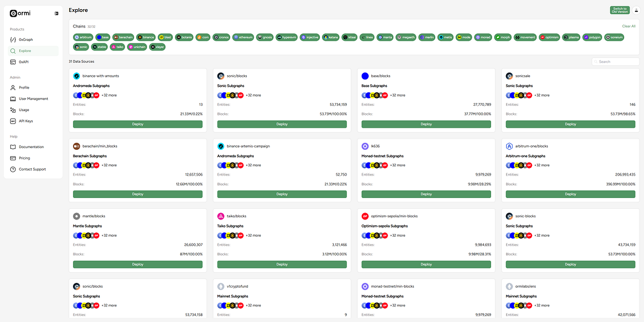Deploy the arbitrum-one/blocks subgraph
644x322 pixels.
click(571, 194)
